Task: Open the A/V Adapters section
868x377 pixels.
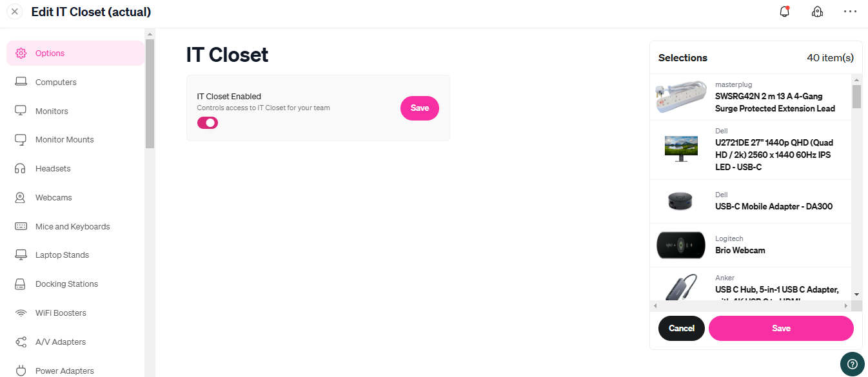Action: [x=60, y=342]
